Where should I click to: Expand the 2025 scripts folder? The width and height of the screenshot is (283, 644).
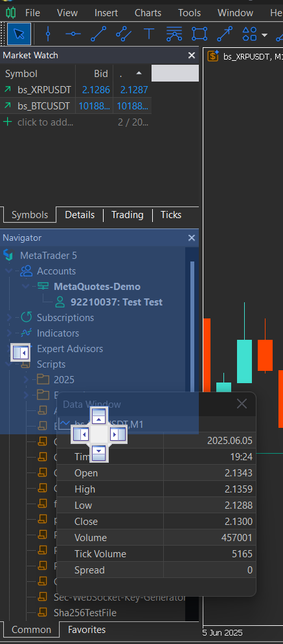(x=26, y=379)
